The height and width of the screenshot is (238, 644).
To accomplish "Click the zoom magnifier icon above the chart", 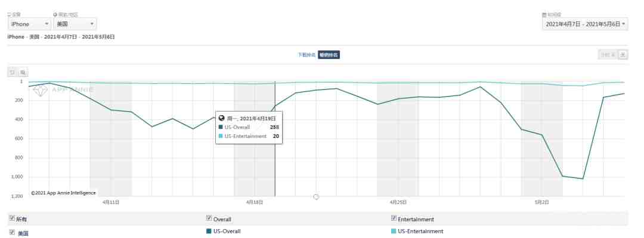I will 23,72.
